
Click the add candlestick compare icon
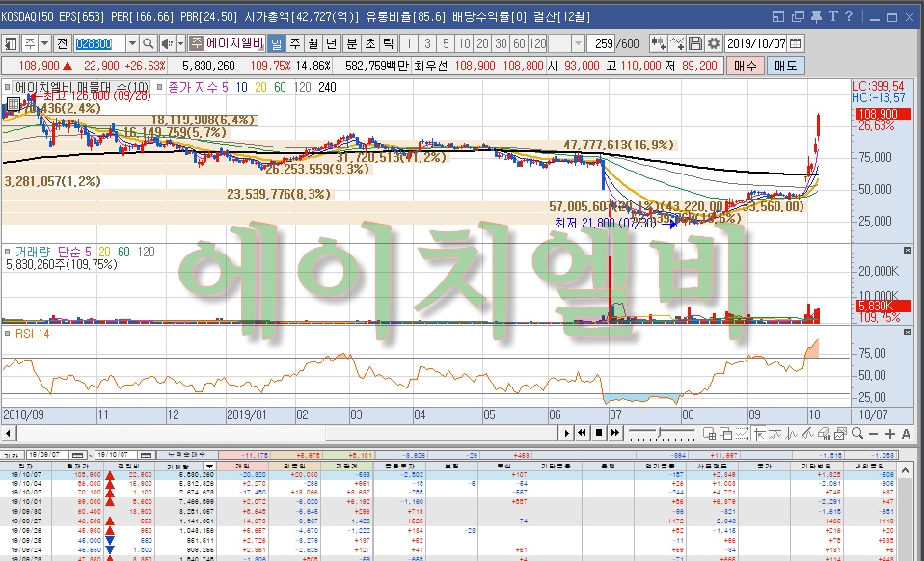click(x=658, y=43)
